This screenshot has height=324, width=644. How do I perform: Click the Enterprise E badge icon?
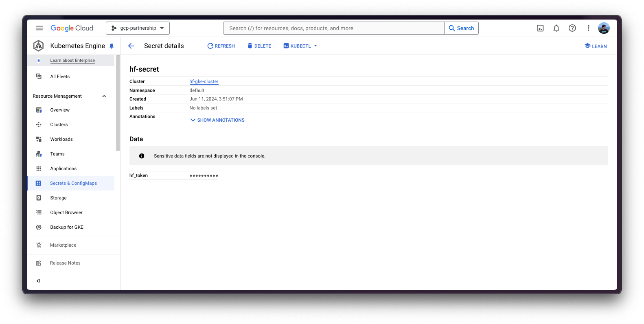click(x=39, y=60)
